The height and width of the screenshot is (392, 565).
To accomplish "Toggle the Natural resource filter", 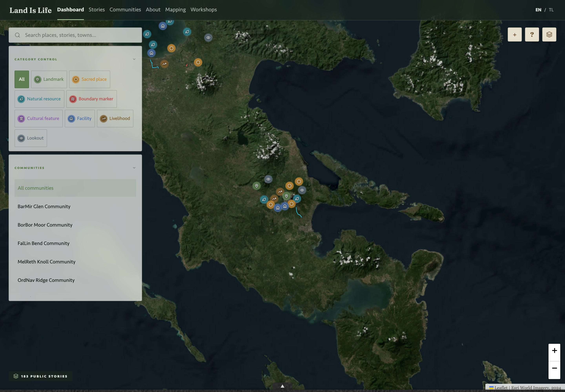I will click(x=39, y=99).
